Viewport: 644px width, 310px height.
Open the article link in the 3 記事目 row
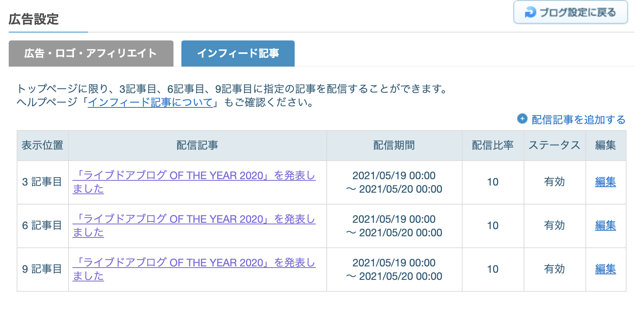[194, 182]
